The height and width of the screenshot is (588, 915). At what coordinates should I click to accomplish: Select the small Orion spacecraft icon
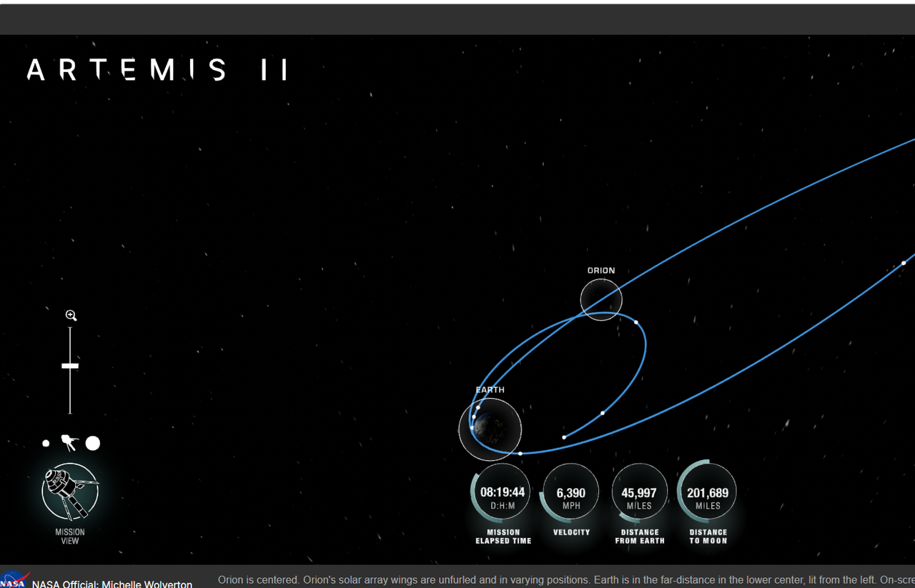[69, 443]
